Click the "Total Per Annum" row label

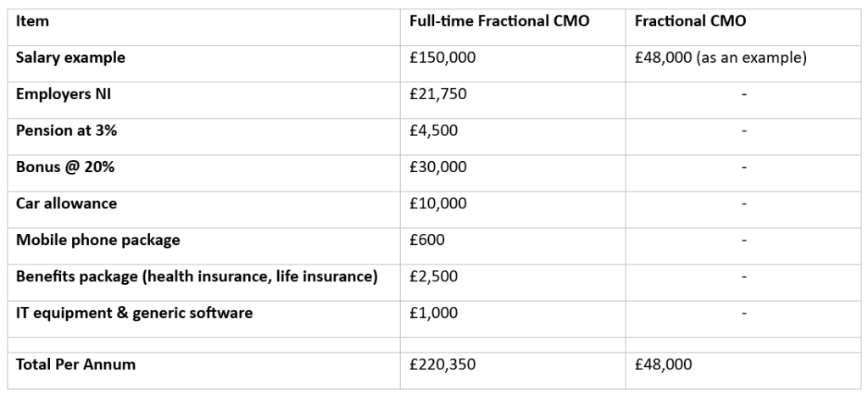click(75, 364)
